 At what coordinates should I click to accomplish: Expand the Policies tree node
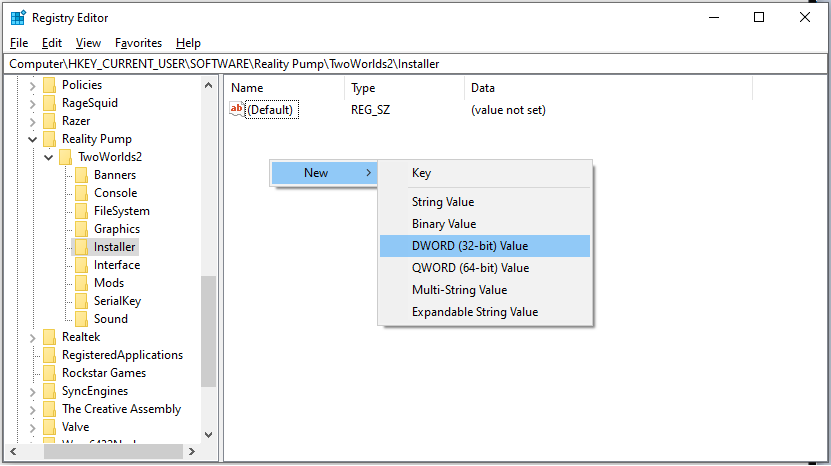click(x=33, y=85)
